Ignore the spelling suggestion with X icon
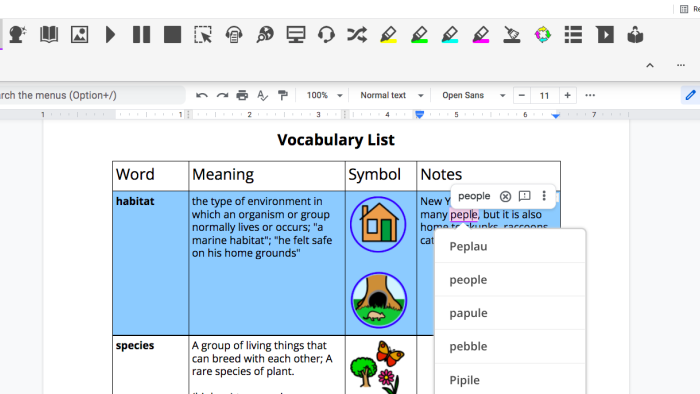 tap(505, 196)
